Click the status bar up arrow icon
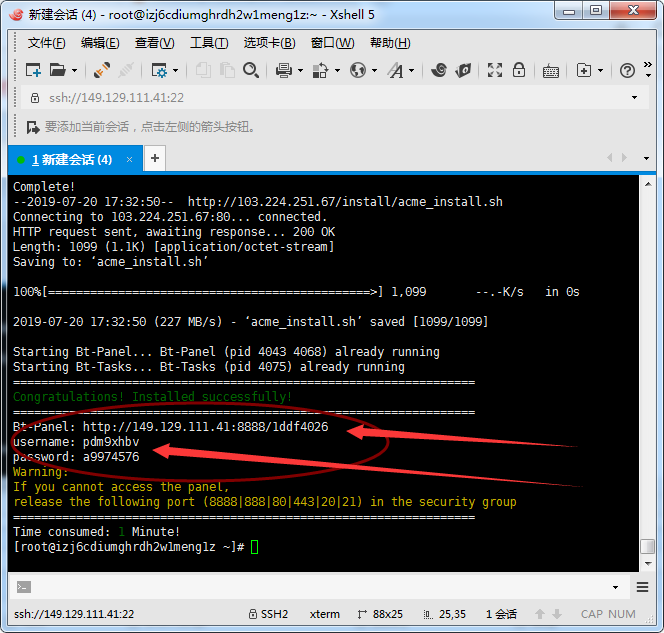This screenshot has height=633, width=664. pyautogui.click(x=540, y=614)
